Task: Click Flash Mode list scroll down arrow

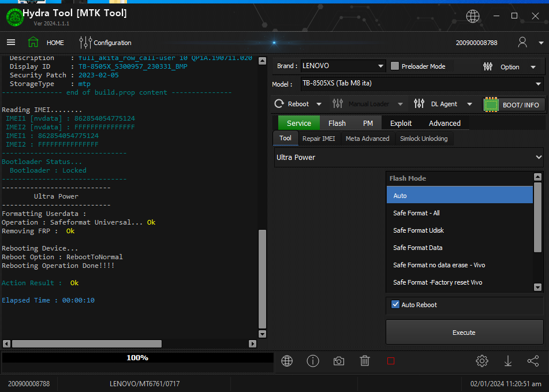Action: coord(538,288)
